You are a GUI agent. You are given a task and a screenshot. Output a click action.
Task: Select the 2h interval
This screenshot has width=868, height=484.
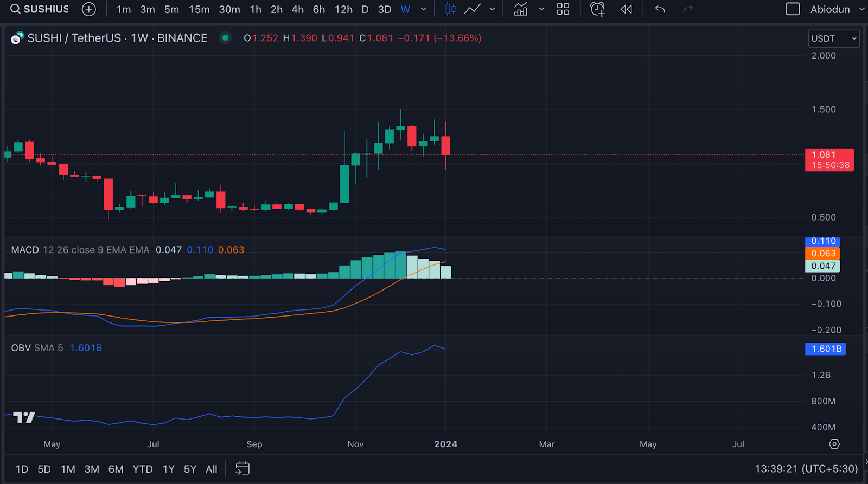coord(277,9)
